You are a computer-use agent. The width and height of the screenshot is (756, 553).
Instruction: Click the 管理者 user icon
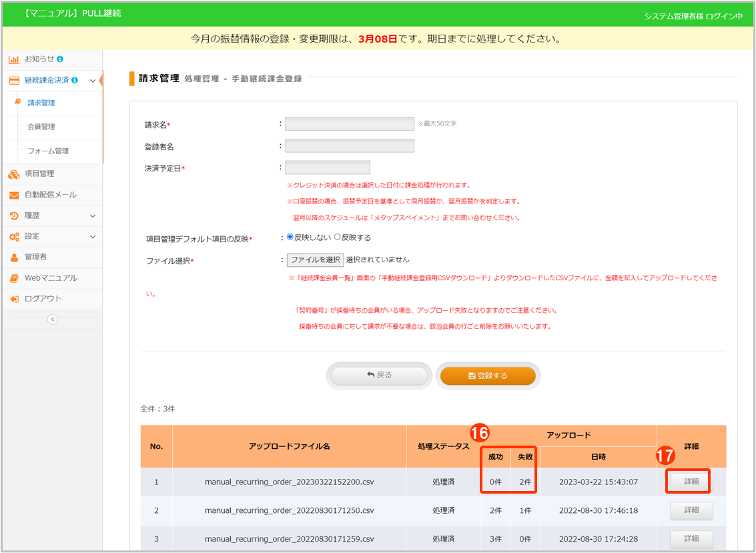point(13,257)
